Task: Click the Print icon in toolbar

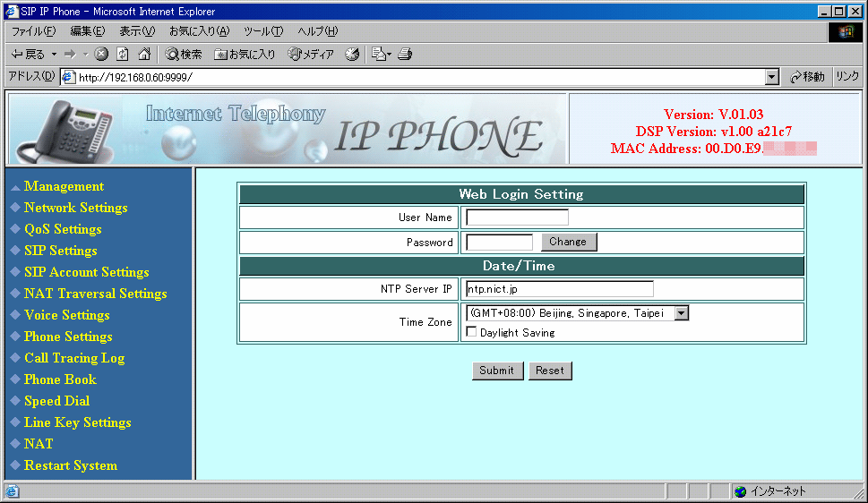Action: [x=405, y=55]
